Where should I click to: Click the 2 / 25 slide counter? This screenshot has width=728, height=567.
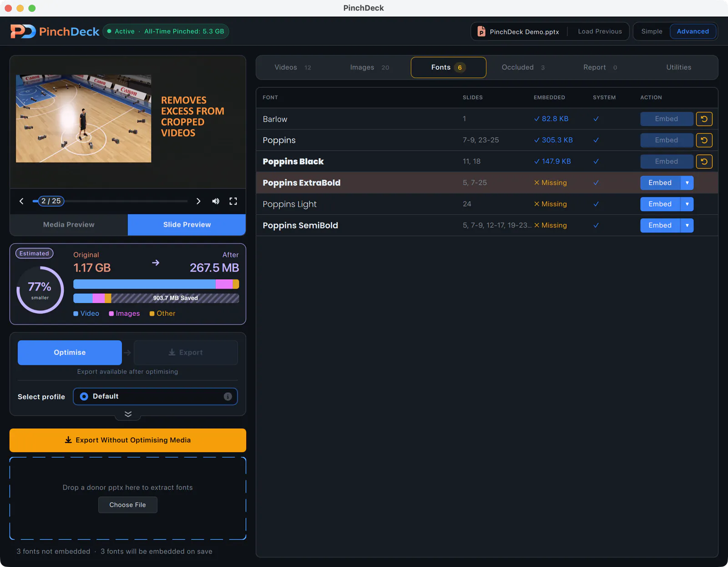click(x=51, y=201)
